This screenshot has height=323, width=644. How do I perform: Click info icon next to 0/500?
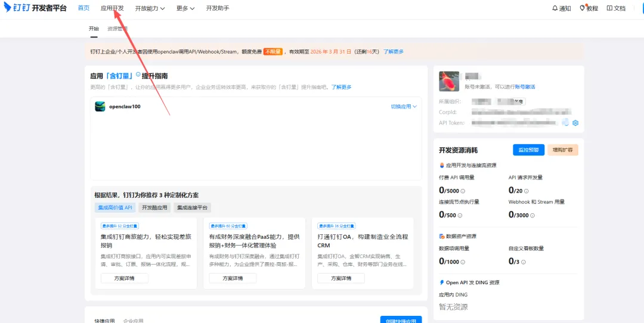(460, 216)
